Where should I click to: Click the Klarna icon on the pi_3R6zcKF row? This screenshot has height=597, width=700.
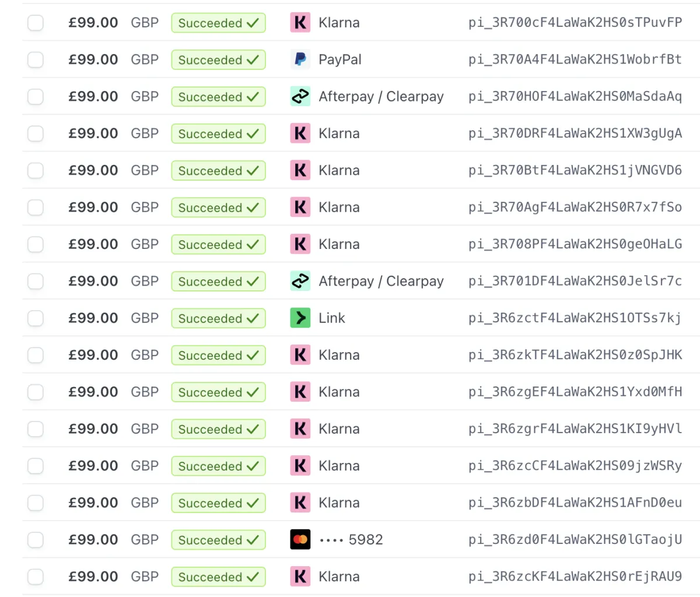(x=300, y=577)
